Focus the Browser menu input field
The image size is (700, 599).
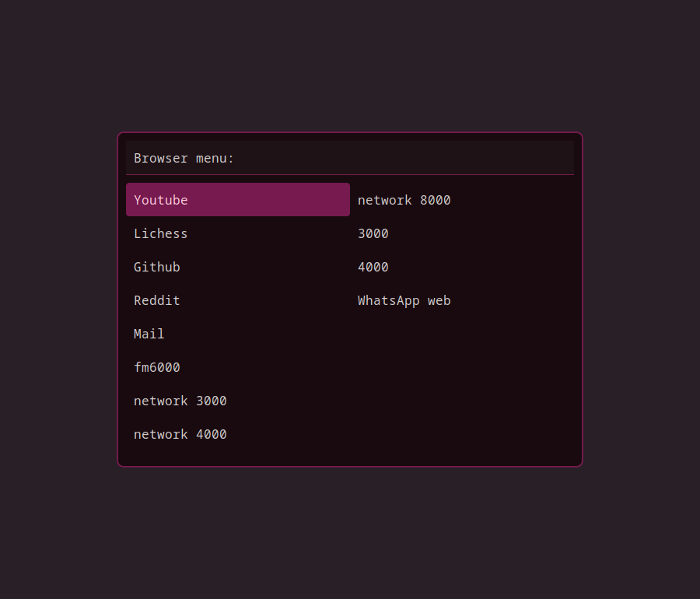point(350,158)
